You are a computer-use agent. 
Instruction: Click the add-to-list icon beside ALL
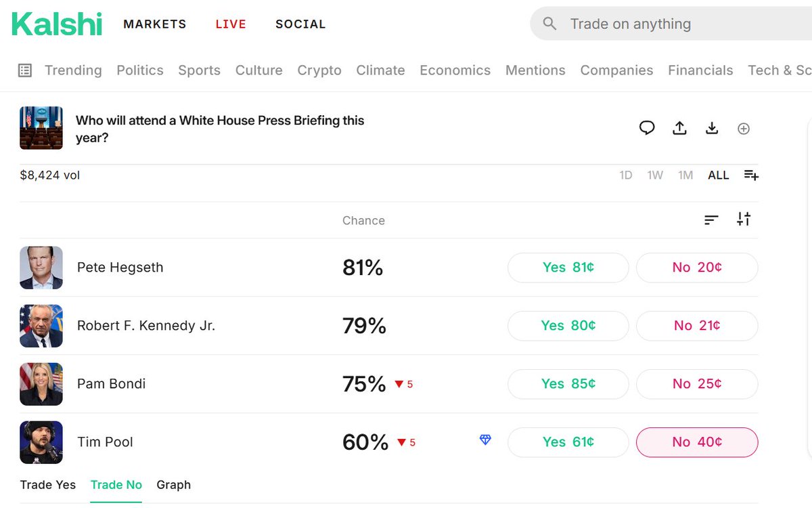pos(751,175)
